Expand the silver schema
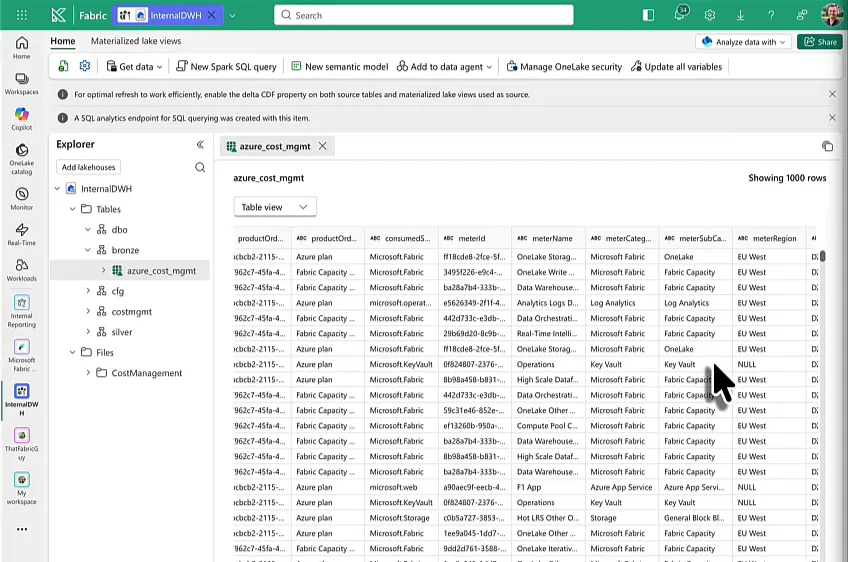Viewport: 848px width, 562px height. coord(88,332)
